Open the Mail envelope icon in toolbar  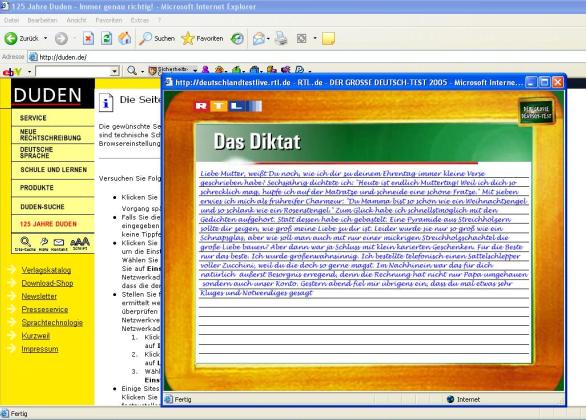coord(258,38)
